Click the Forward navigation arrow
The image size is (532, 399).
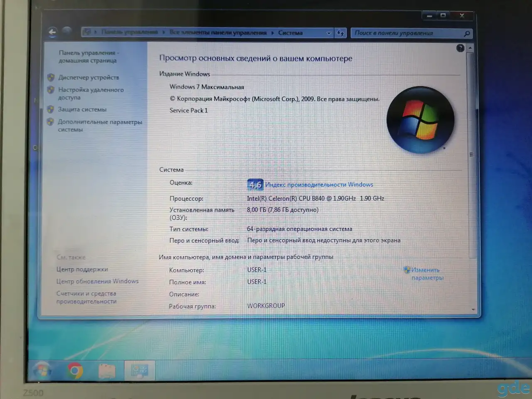66,31
